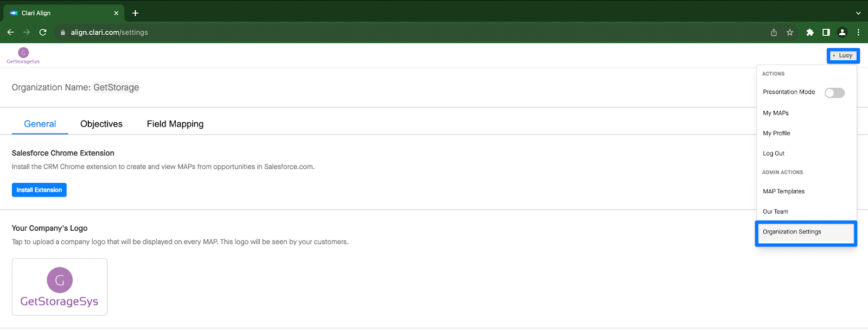Switch to the Objectives tab
868x330 pixels.
[101, 124]
